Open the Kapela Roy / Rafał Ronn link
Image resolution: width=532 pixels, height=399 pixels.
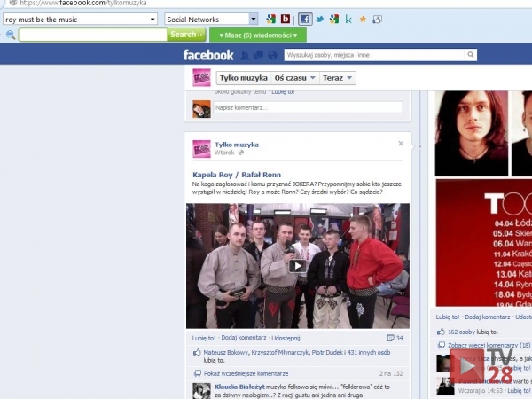(235, 175)
